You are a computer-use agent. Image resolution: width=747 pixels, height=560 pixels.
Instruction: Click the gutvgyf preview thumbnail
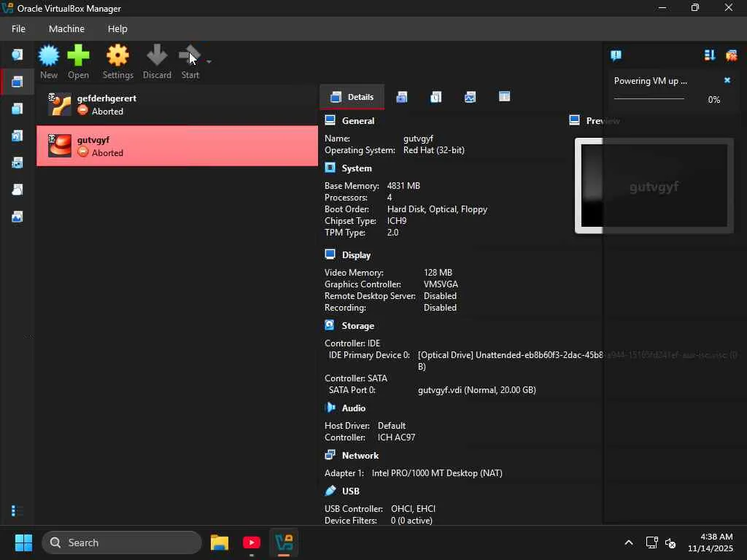click(654, 186)
